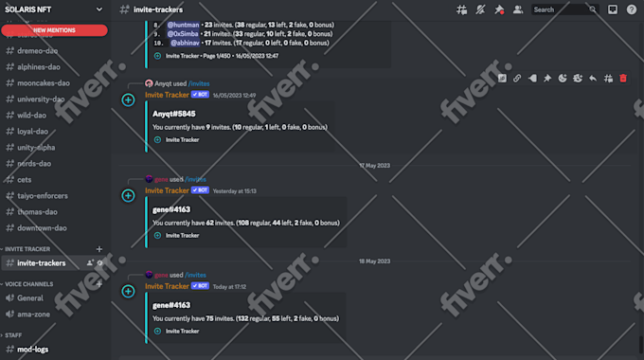This screenshot has width=644, height=360.
Task: Click /invites command from Today at 17:12
Action: tap(195, 275)
